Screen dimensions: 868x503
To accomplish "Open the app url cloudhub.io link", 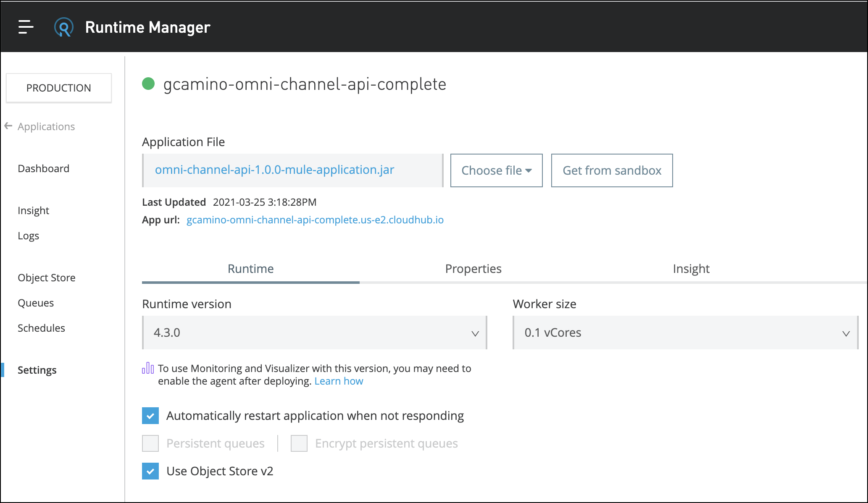I will (315, 220).
